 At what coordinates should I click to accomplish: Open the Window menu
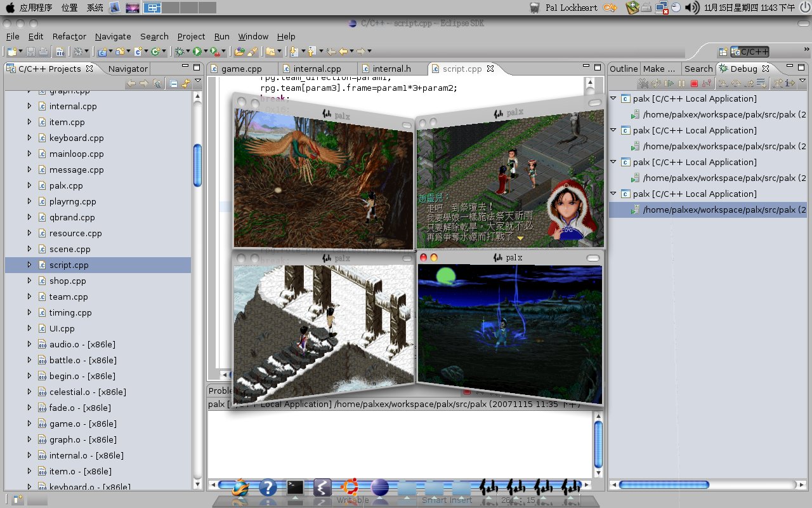point(253,36)
